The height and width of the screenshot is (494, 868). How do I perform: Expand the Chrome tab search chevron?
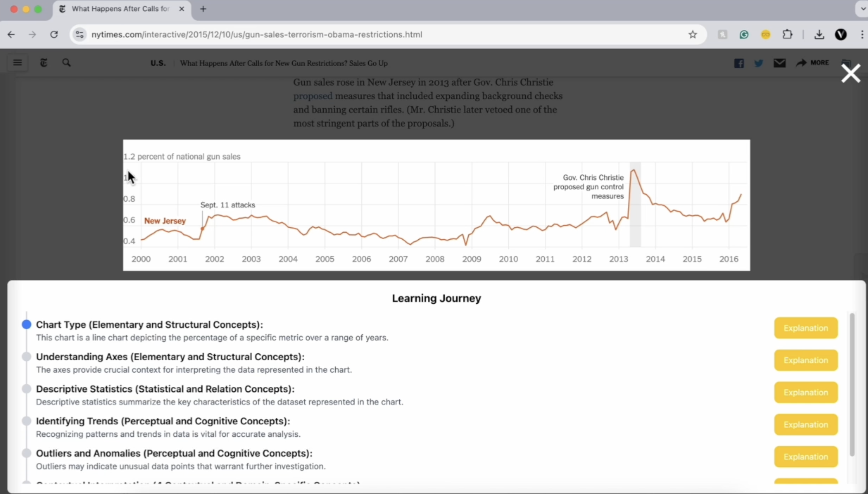(863, 9)
